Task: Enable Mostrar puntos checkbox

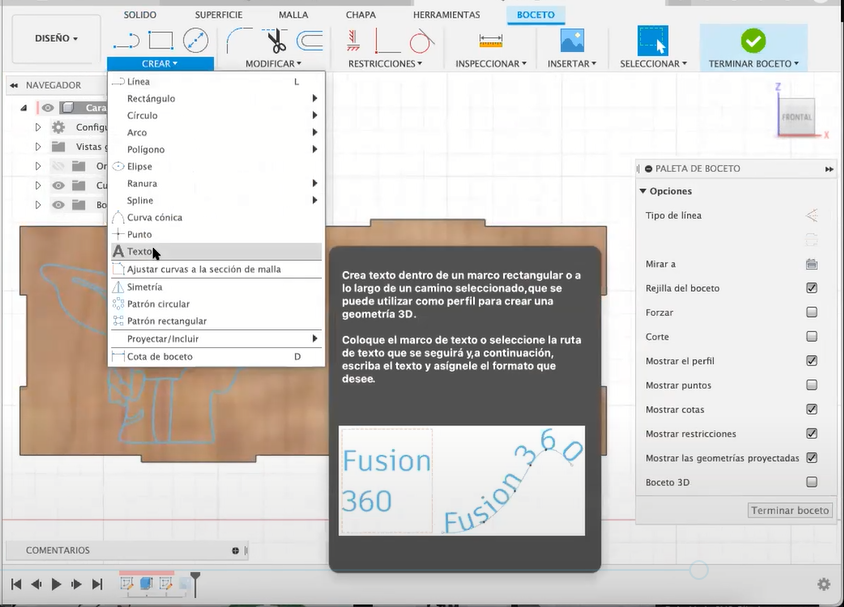Action: 812,385
